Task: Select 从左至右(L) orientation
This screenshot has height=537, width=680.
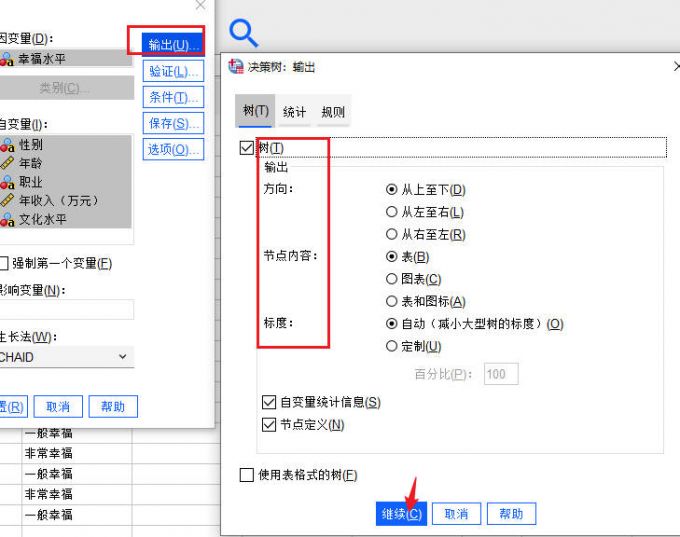Action: click(391, 212)
